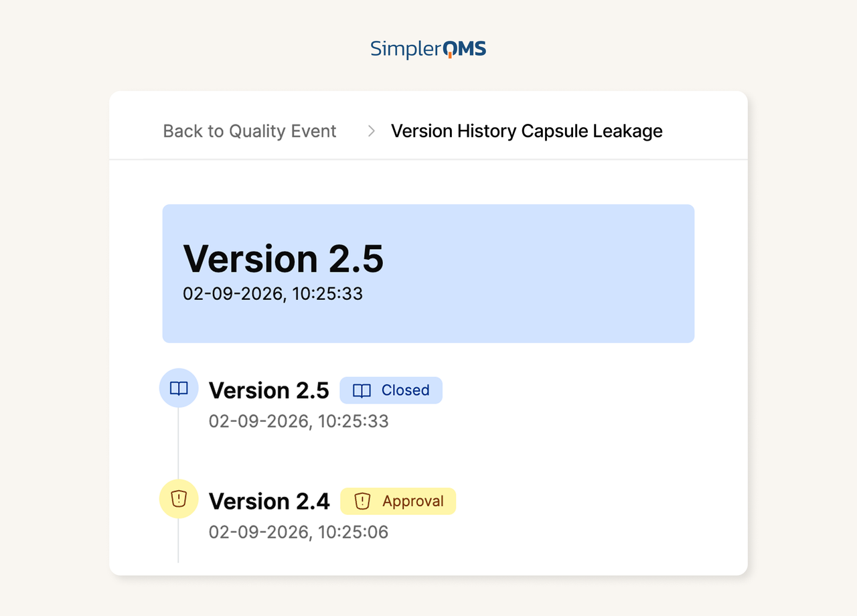
Task: Click the Version 2.5 entry timestamp in the timeline list
Action: tap(299, 421)
